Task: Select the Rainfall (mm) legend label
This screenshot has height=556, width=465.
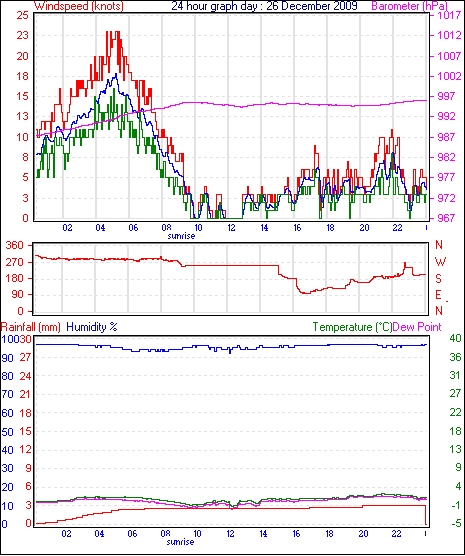Action: (x=31, y=327)
